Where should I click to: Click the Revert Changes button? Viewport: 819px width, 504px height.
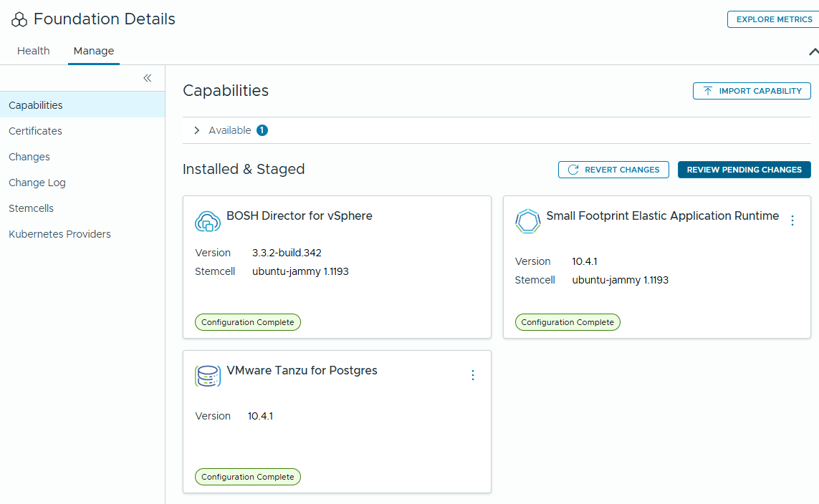pos(613,170)
